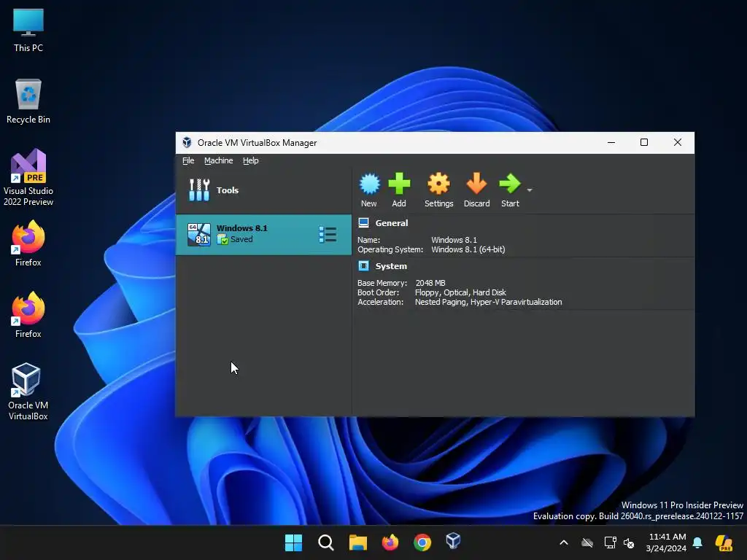Open the Machine menu
Screen dimensions: 747x560
pyautogui.click(x=219, y=160)
